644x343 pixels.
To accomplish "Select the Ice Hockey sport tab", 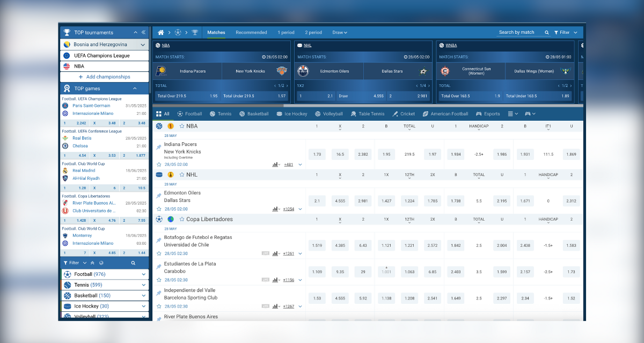I will pos(292,114).
